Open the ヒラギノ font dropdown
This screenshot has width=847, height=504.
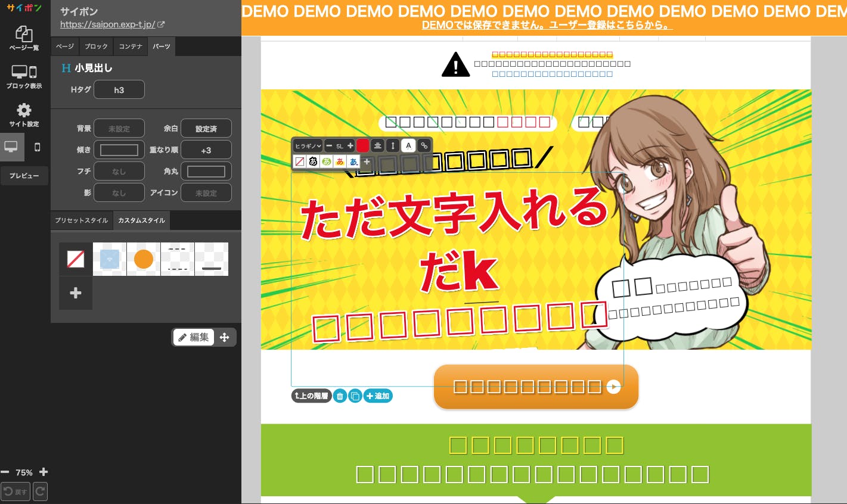(x=308, y=146)
